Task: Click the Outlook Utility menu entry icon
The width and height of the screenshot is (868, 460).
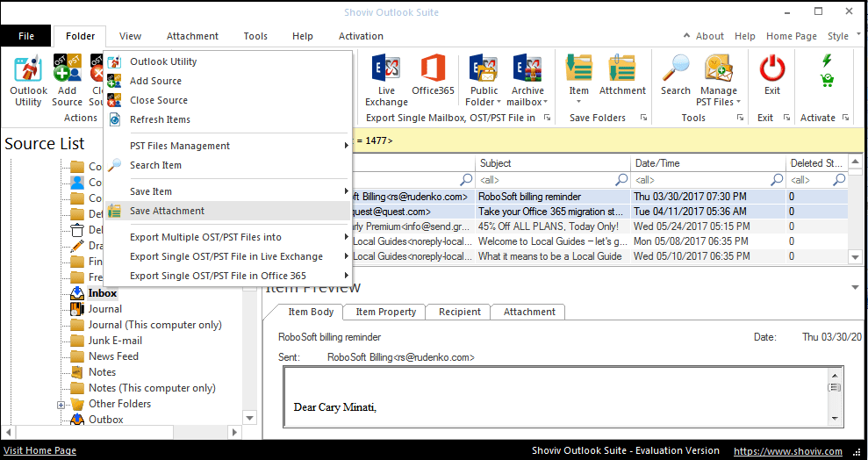Action: [115, 61]
